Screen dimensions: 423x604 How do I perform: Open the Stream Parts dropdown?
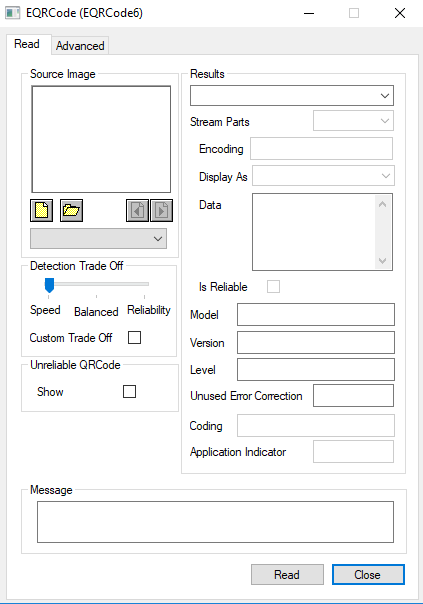point(354,121)
